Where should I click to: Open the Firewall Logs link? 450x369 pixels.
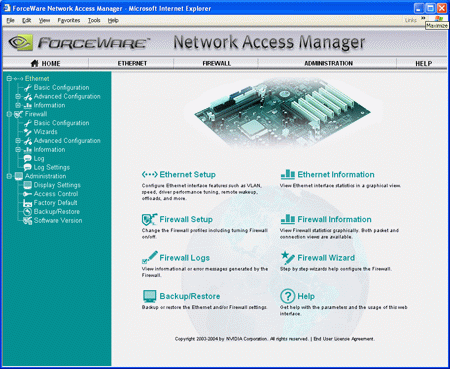tap(184, 258)
